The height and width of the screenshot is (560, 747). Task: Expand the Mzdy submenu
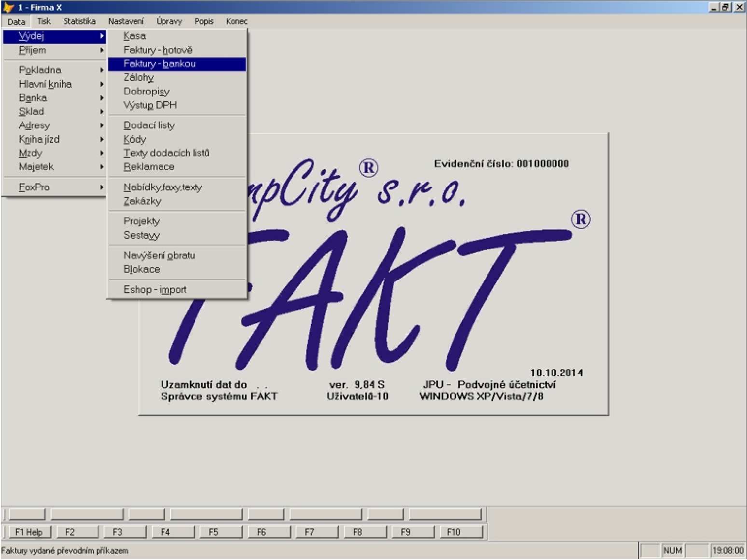[x=55, y=153]
